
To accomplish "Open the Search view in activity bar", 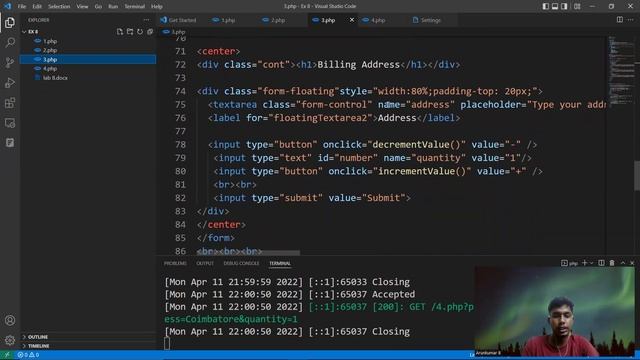I will tap(10, 42).
